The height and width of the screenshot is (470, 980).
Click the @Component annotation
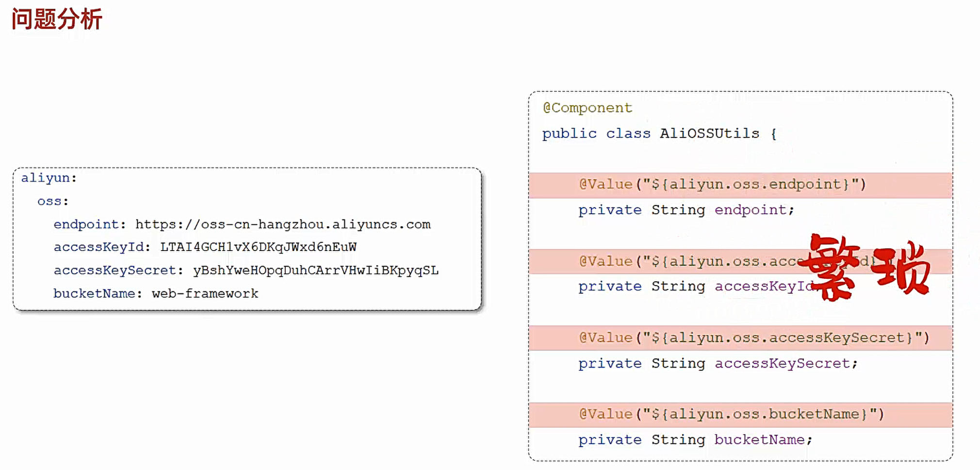588,108
